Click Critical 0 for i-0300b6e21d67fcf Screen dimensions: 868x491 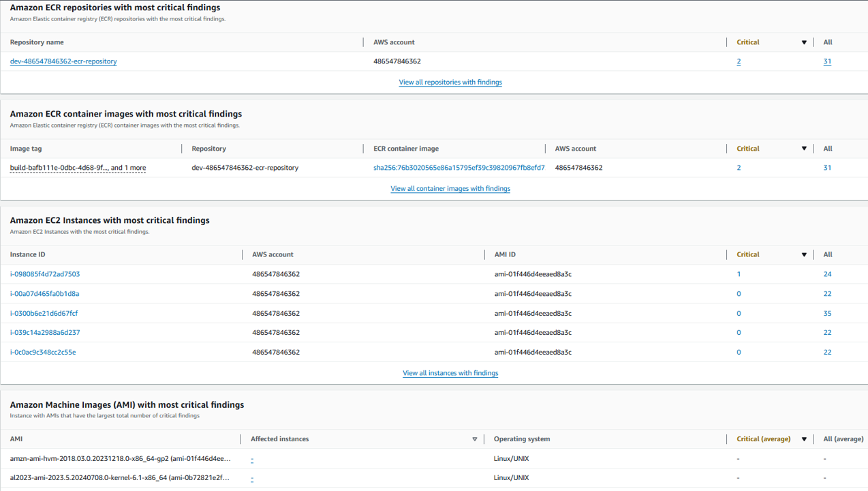point(739,314)
